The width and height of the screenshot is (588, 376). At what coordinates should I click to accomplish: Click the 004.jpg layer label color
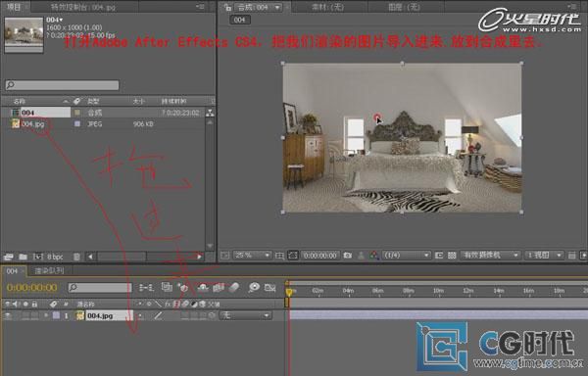pos(56,315)
